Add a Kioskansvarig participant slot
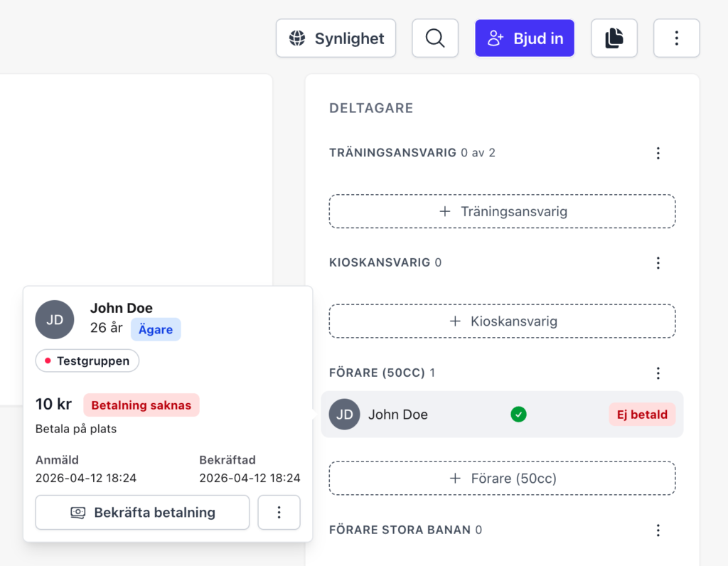Screen dimensions: 728x566 point(502,321)
